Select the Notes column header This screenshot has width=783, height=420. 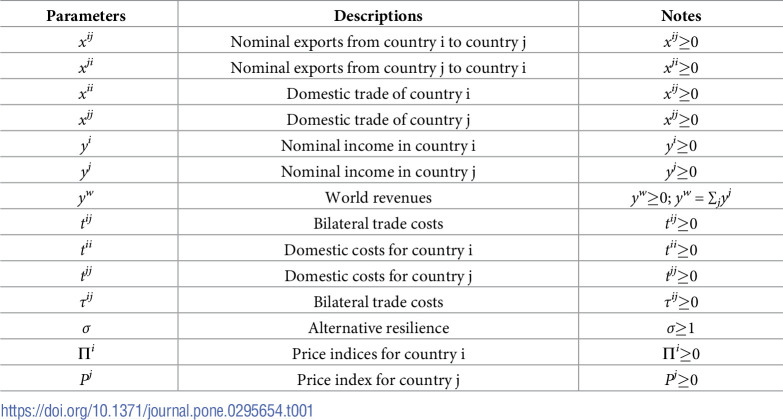pos(681,16)
